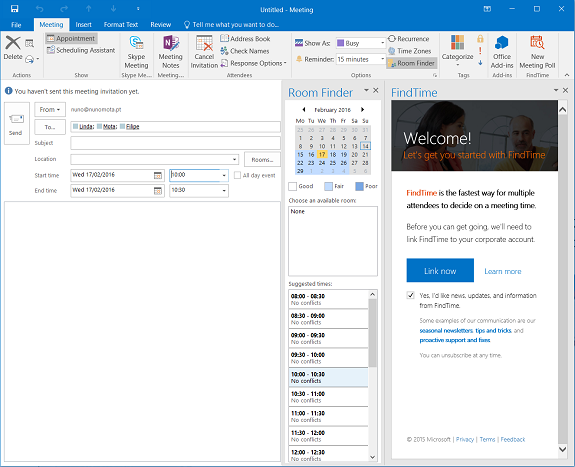Enable the All day event checkbox
This screenshot has width=575, height=467.
237,175
